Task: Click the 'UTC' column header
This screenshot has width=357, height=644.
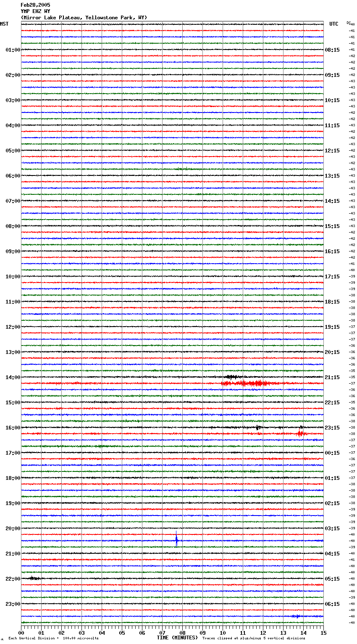Action: click(x=333, y=24)
